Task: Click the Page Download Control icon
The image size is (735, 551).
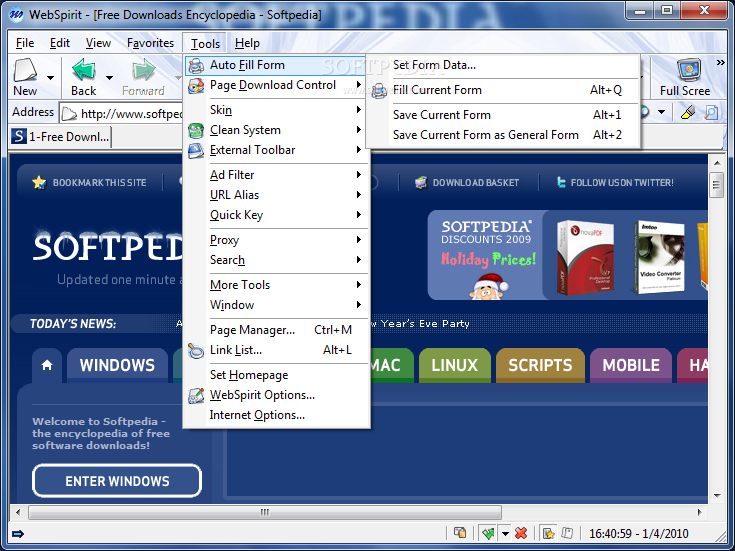Action: coord(196,86)
